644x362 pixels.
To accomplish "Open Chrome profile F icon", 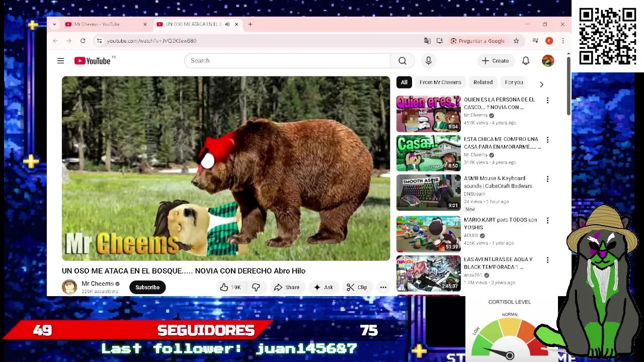I will point(549,41).
